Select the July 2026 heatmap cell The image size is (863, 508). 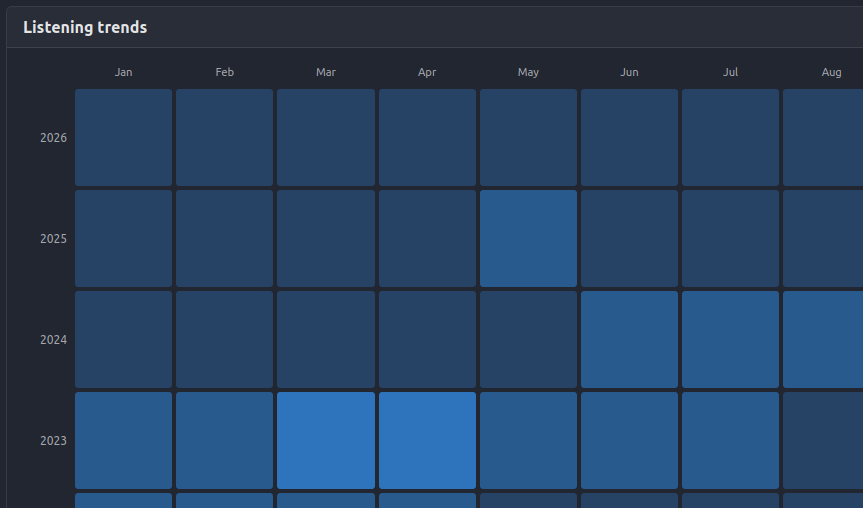[730, 138]
